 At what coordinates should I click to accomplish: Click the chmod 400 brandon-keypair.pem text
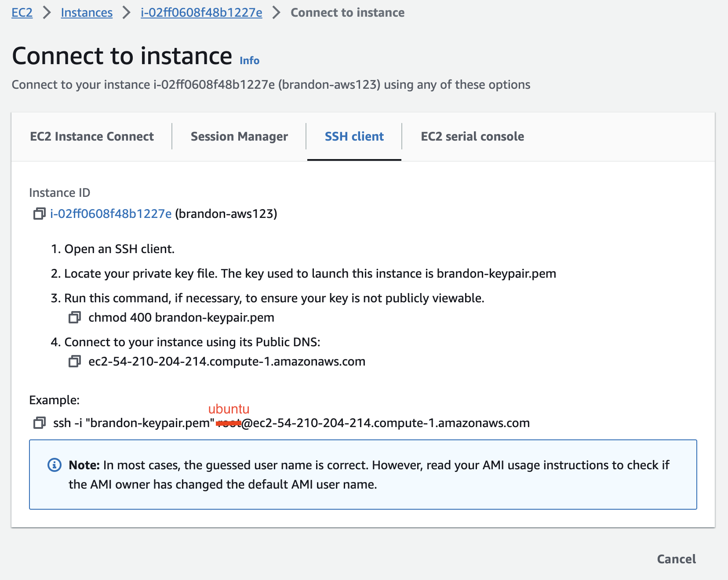pos(181,318)
